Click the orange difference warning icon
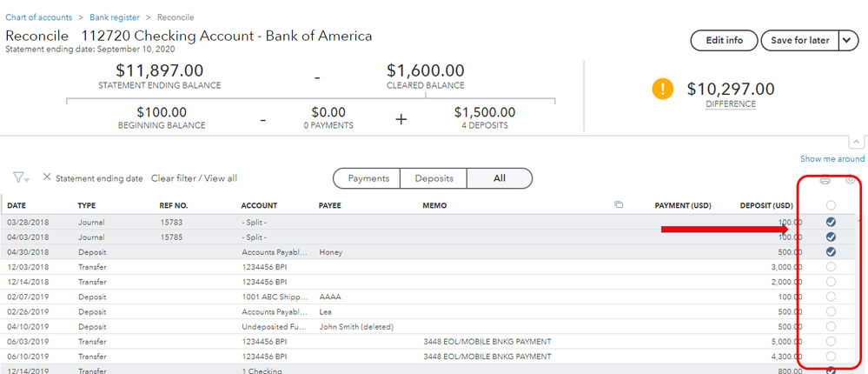The image size is (868, 374). [664, 89]
